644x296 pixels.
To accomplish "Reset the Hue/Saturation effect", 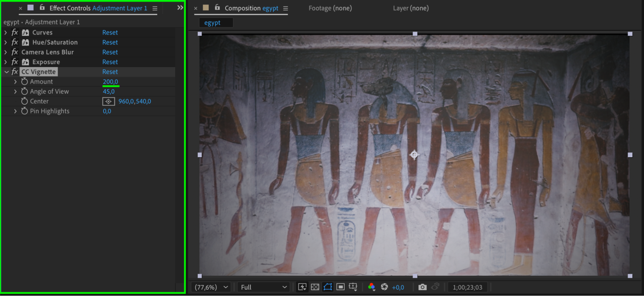I will click(x=110, y=43).
